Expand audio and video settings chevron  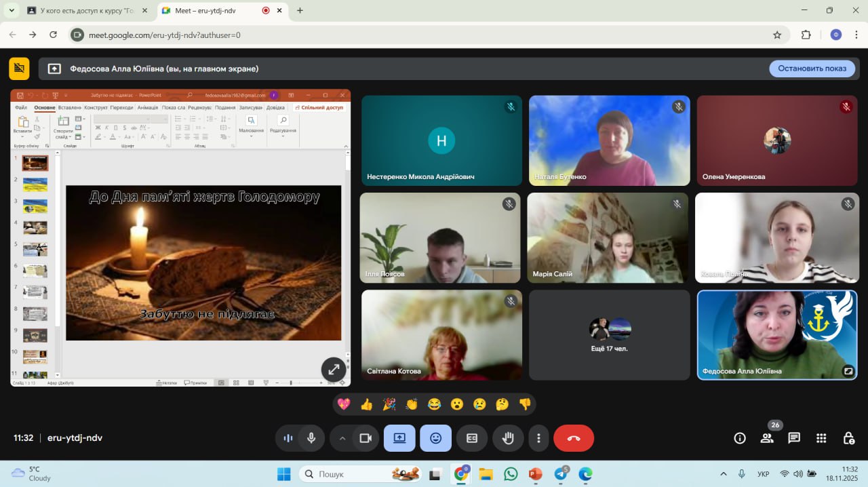click(x=342, y=438)
